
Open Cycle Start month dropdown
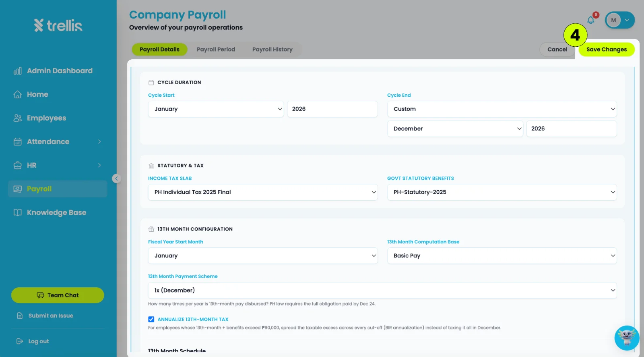coord(216,109)
